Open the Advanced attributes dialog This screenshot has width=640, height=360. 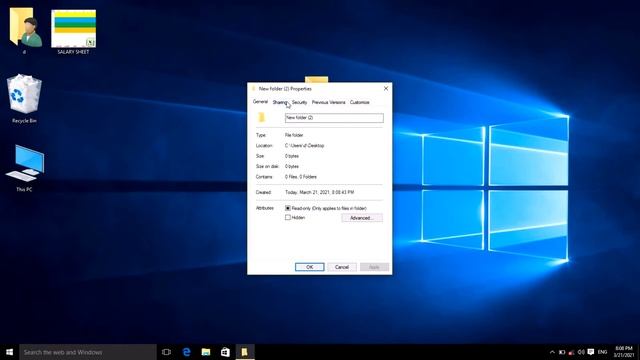362,218
